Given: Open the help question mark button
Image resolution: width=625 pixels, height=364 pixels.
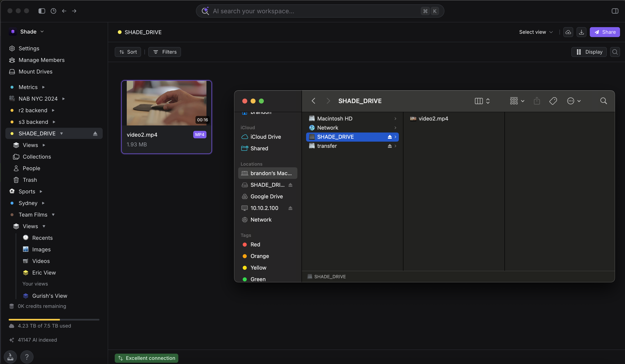Looking at the screenshot, I should pyautogui.click(x=27, y=357).
